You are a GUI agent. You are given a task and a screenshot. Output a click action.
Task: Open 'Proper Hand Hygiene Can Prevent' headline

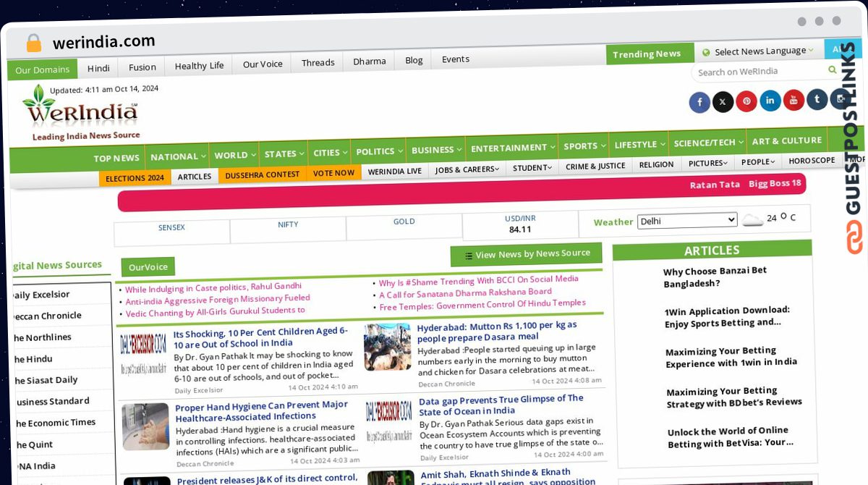click(262, 410)
